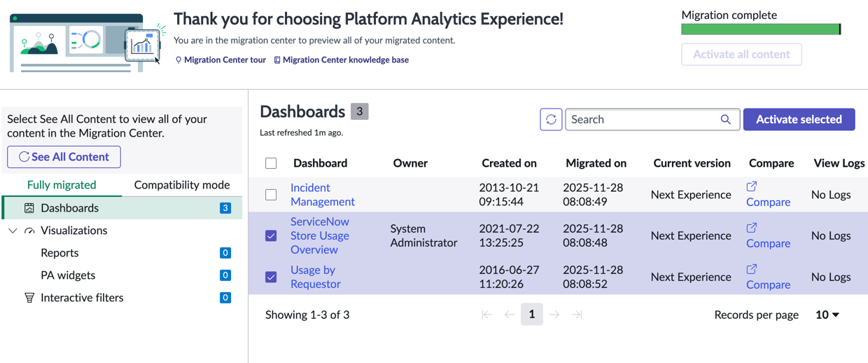Open the Migration Center tour link

(x=225, y=60)
